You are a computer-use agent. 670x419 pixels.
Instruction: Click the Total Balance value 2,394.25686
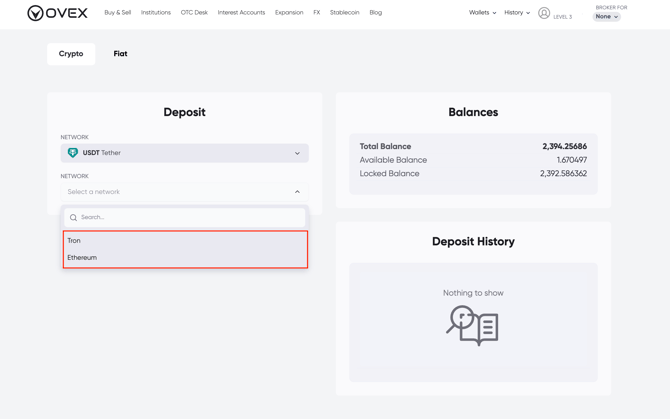click(x=564, y=146)
